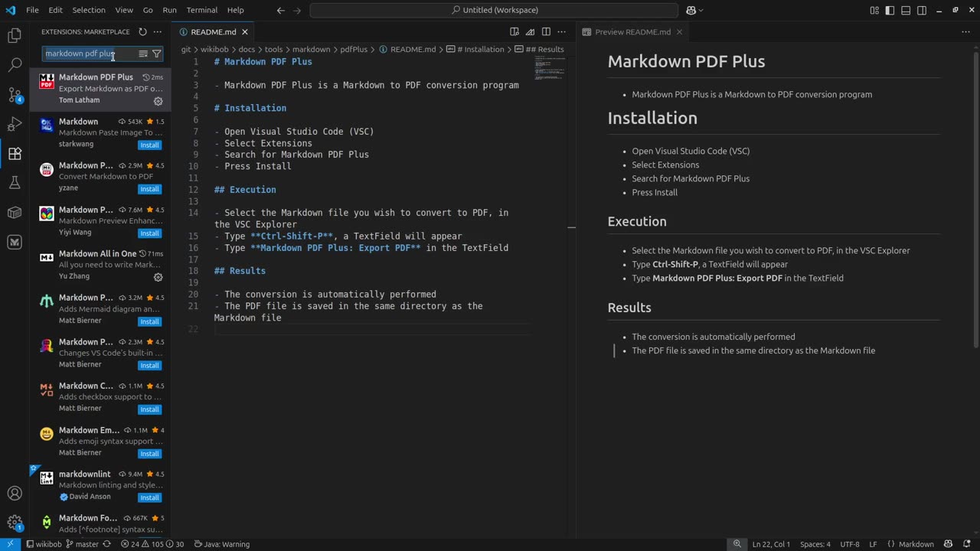Viewport: 980px width, 551px height.
Task: Customize the editor layout
Action: tap(874, 10)
